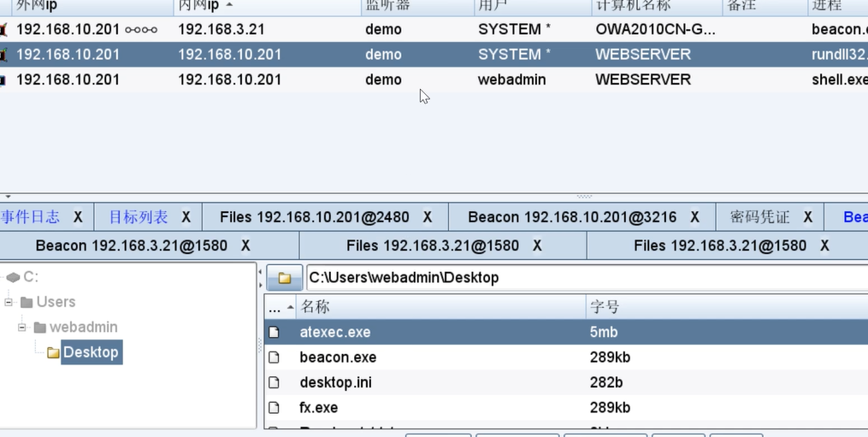
Task: Click the parent folder button left of path
Action: (284, 278)
